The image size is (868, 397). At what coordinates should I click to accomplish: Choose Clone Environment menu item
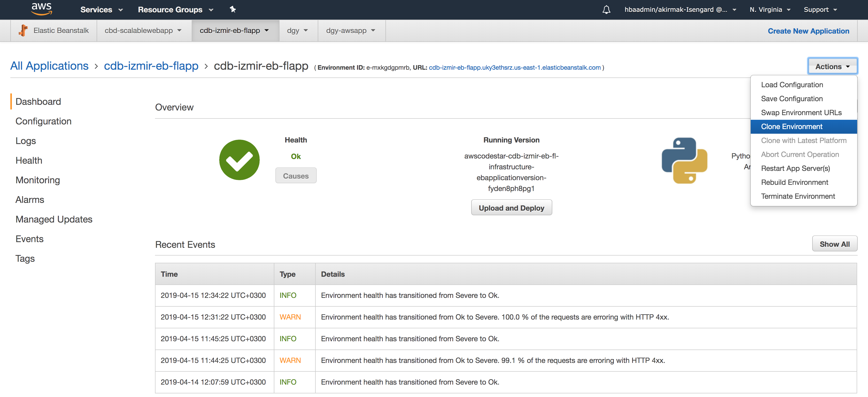804,126
